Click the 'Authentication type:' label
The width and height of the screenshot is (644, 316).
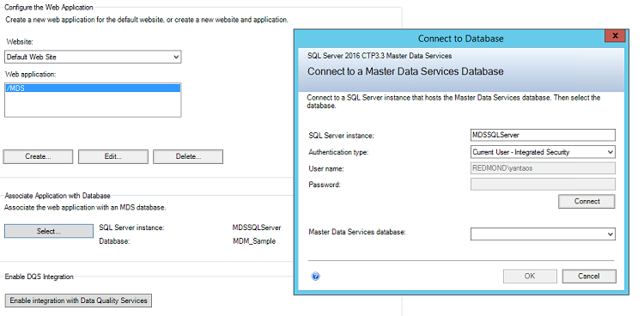pos(338,152)
